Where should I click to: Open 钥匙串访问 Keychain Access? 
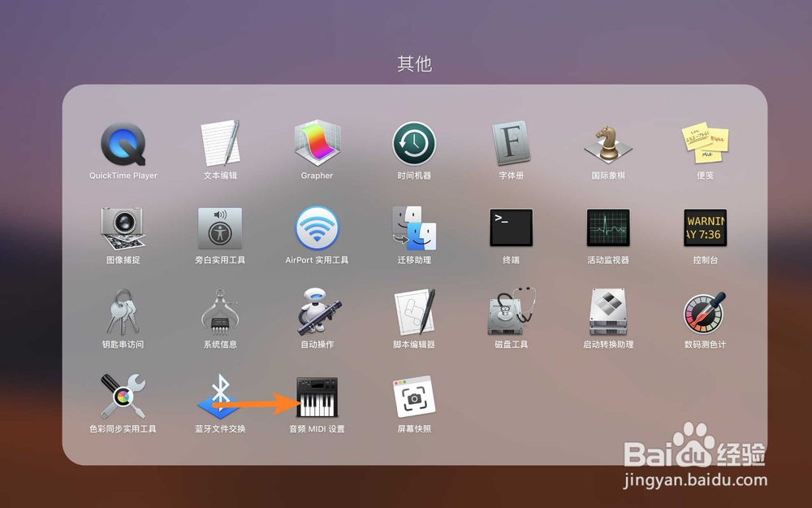pos(123,312)
